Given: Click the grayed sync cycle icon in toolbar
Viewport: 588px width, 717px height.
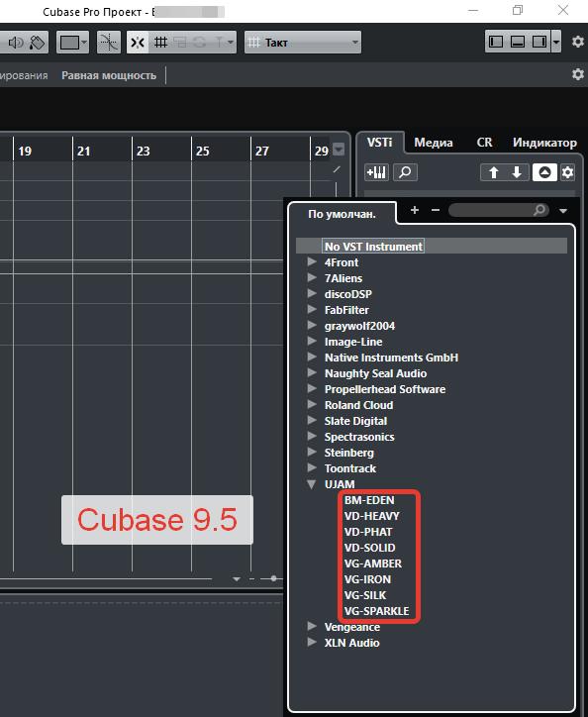Looking at the screenshot, I should (x=199, y=43).
